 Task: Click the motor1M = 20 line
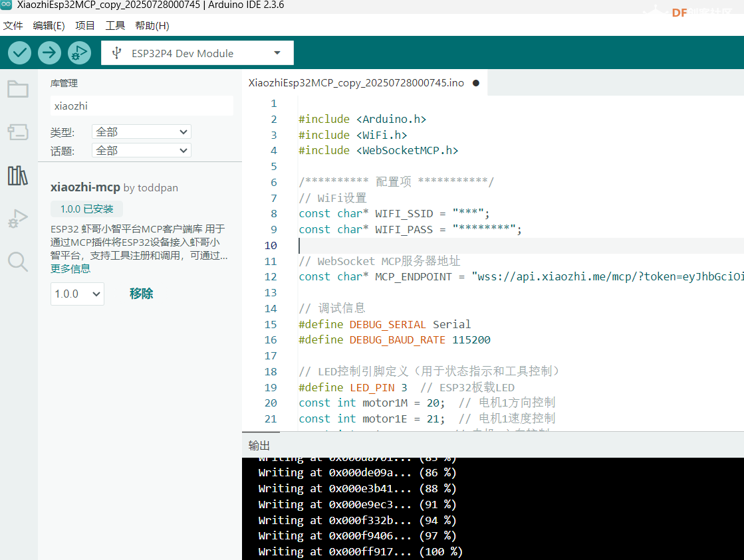(427, 403)
